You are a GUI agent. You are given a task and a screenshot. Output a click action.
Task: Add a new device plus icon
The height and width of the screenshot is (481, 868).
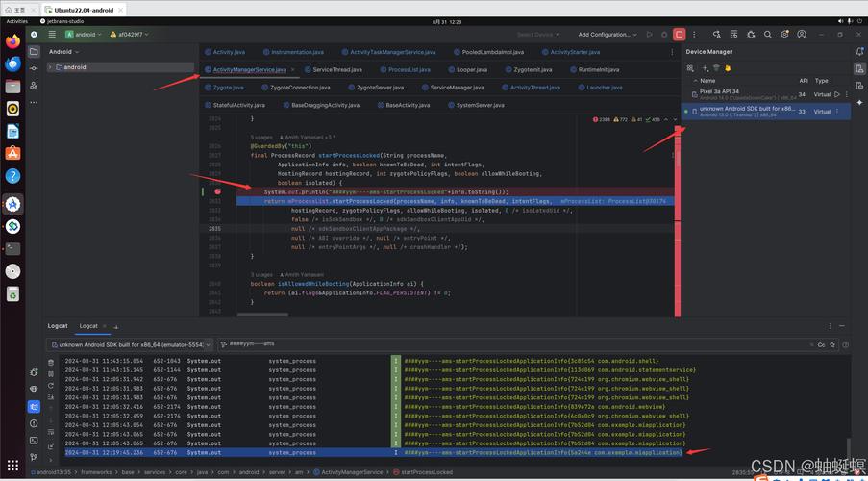pyautogui.click(x=705, y=68)
